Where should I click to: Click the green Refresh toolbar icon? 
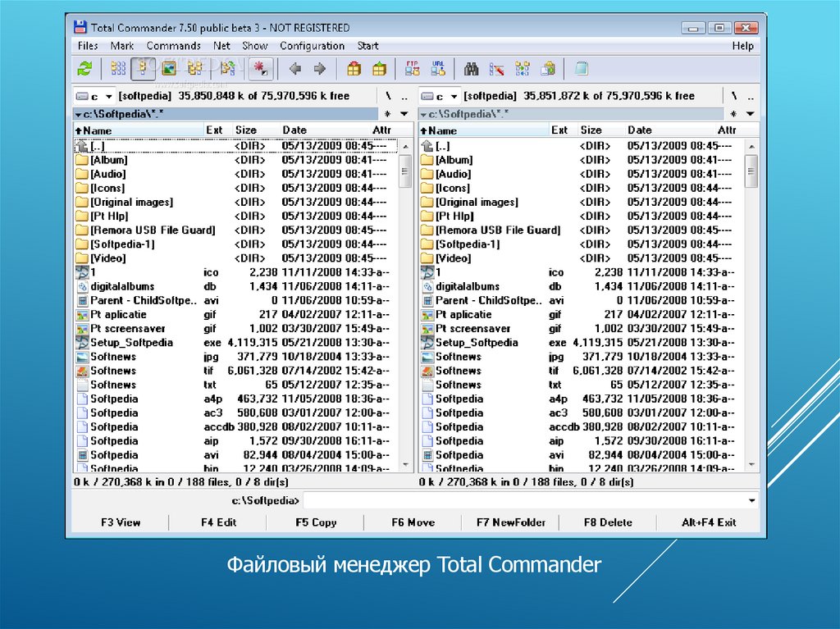(84, 69)
